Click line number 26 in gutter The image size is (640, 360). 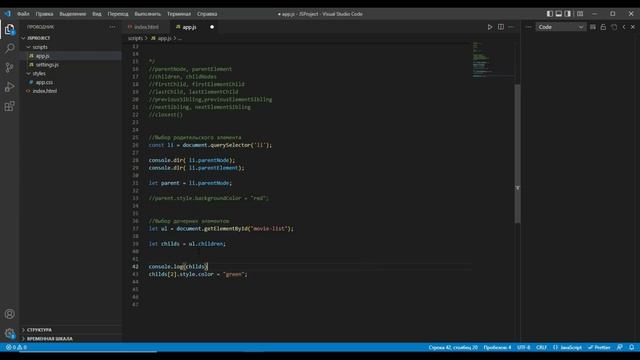tap(136, 145)
